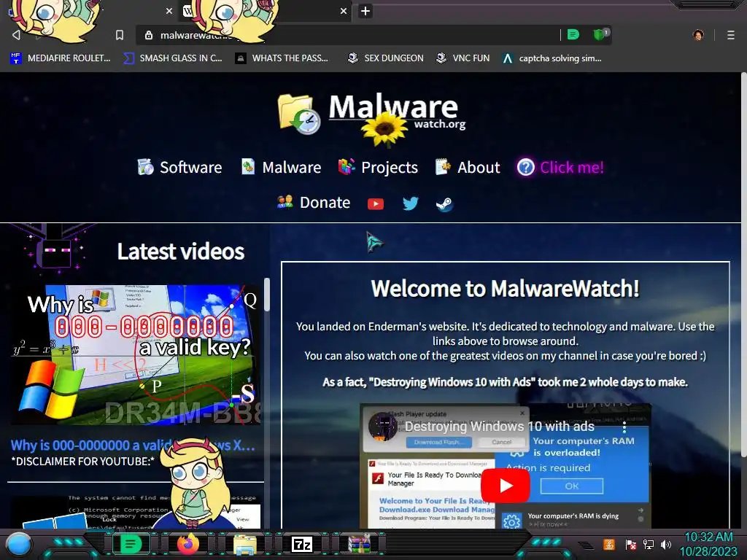Click the network tray icon
747x560 pixels.
coord(649,544)
